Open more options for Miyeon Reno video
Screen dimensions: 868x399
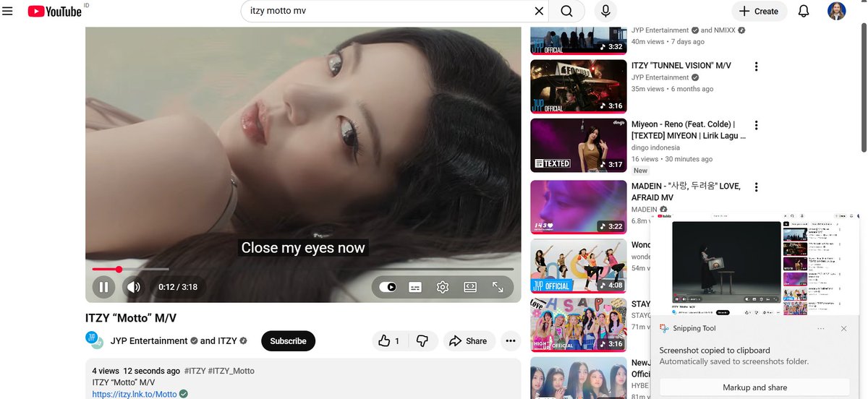[756, 126]
